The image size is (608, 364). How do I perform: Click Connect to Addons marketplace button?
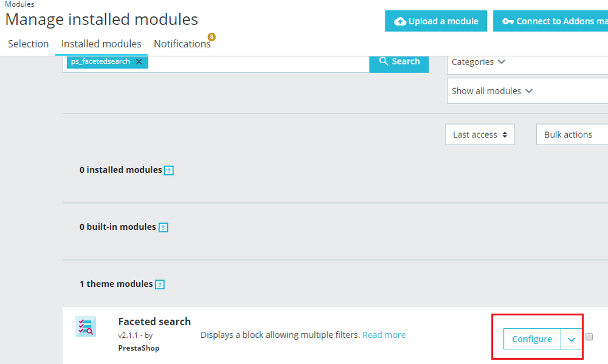[551, 21]
